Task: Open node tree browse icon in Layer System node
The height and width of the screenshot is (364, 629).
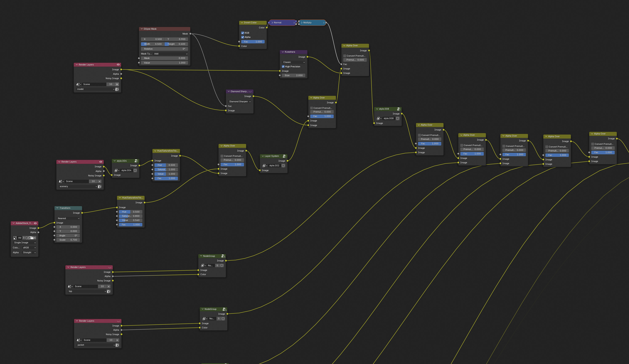Action: coord(265,165)
